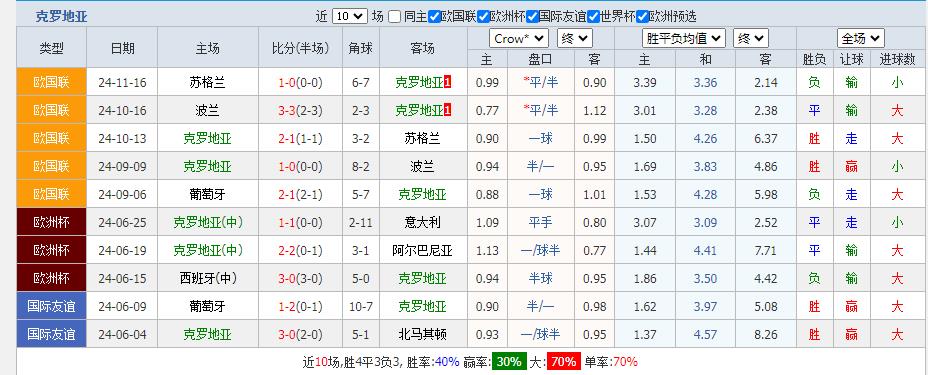The image size is (928, 375).
Task: Click 葡萄牙 home team in 24-06-09 row
Action: tap(207, 306)
